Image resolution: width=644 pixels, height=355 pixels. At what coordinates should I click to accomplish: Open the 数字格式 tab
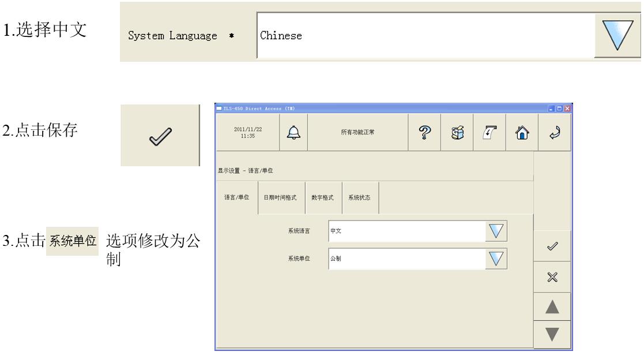(x=323, y=197)
